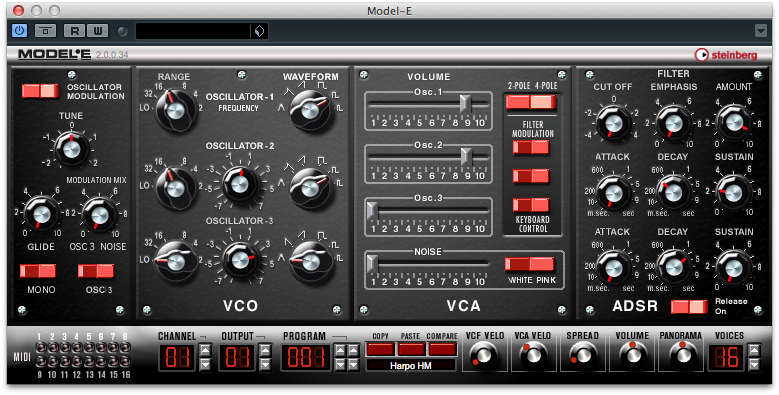The height and width of the screenshot is (395, 779).
Task: Click the Osc.3 volume slider handle
Action: pyautogui.click(x=372, y=210)
